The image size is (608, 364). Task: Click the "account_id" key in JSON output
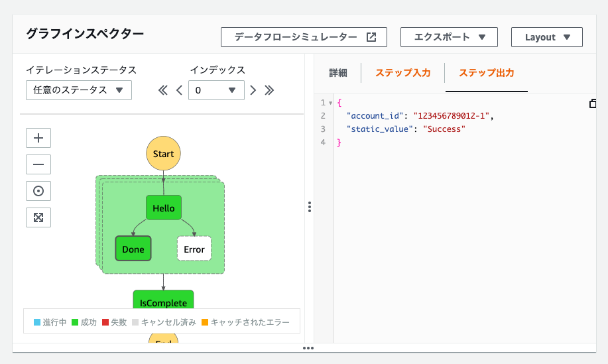[375, 116]
